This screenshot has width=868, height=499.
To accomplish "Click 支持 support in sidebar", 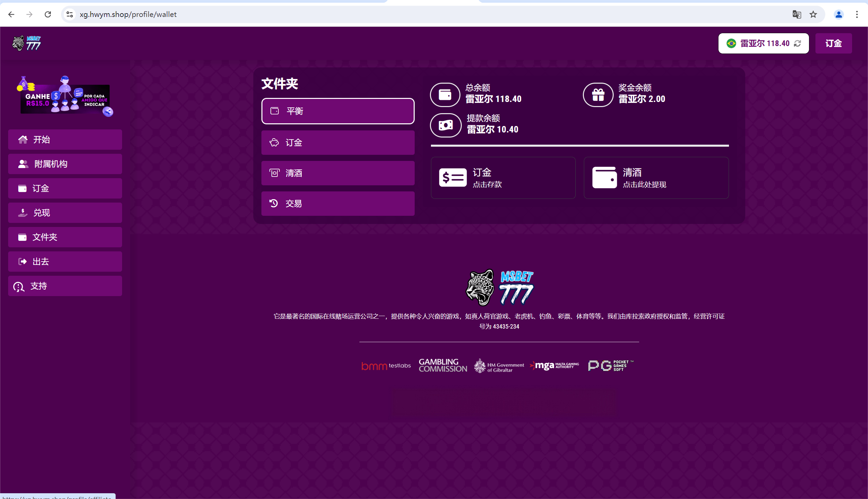I will tap(65, 286).
